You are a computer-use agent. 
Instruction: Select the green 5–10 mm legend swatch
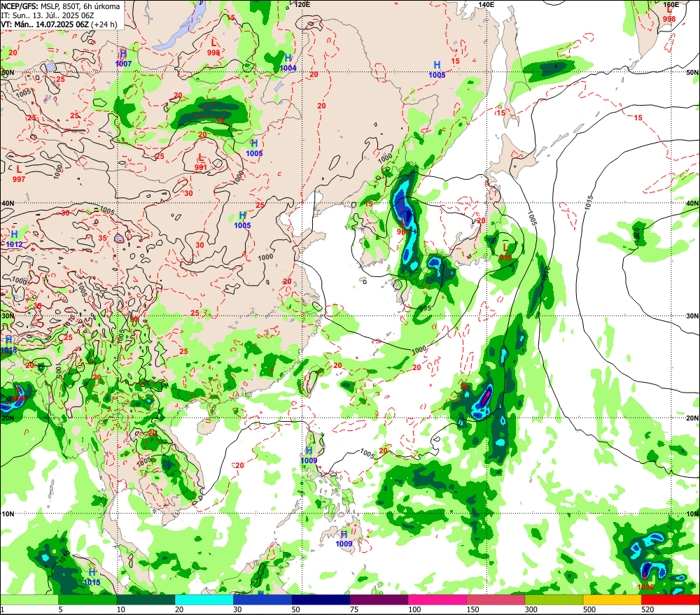coord(87,600)
